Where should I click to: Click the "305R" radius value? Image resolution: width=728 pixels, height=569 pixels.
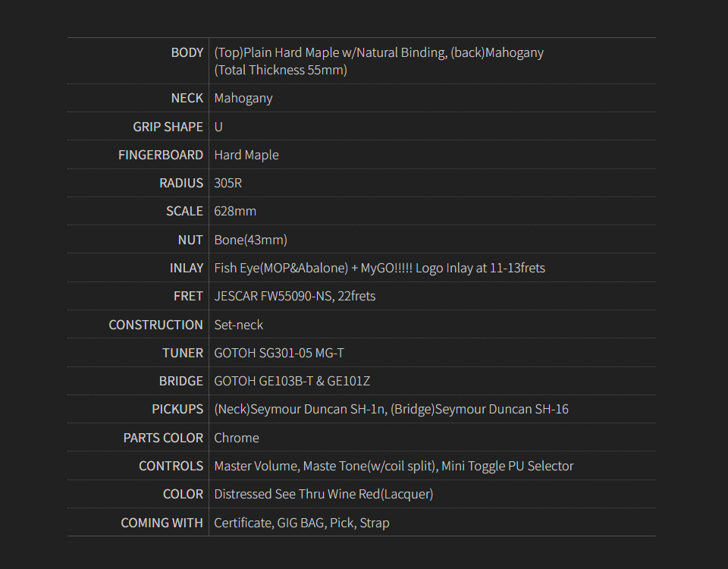228,183
